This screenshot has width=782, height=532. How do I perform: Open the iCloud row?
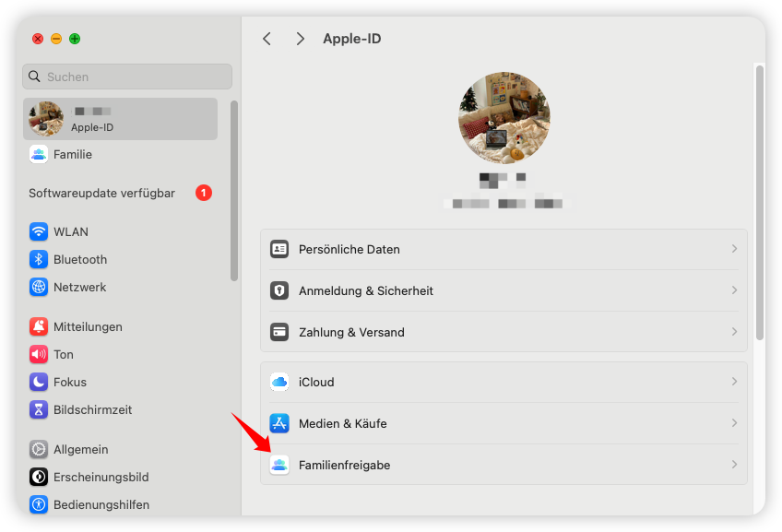pos(504,382)
